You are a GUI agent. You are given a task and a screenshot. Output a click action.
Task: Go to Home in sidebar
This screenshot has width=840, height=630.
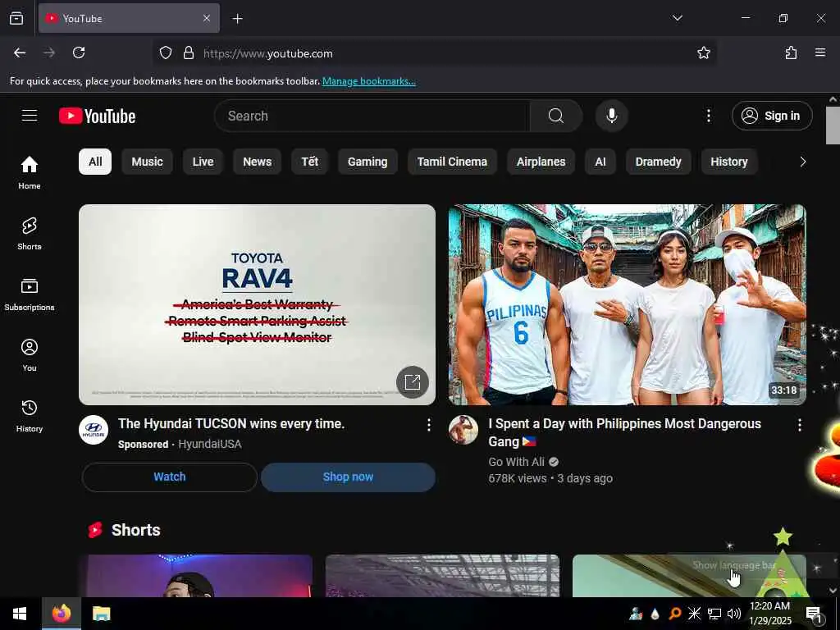point(30,172)
